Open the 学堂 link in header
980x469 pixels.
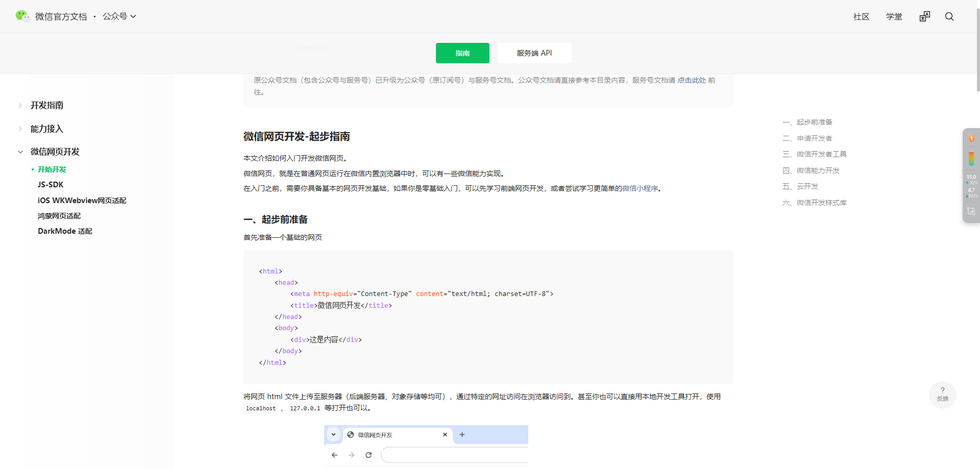point(894,17)
